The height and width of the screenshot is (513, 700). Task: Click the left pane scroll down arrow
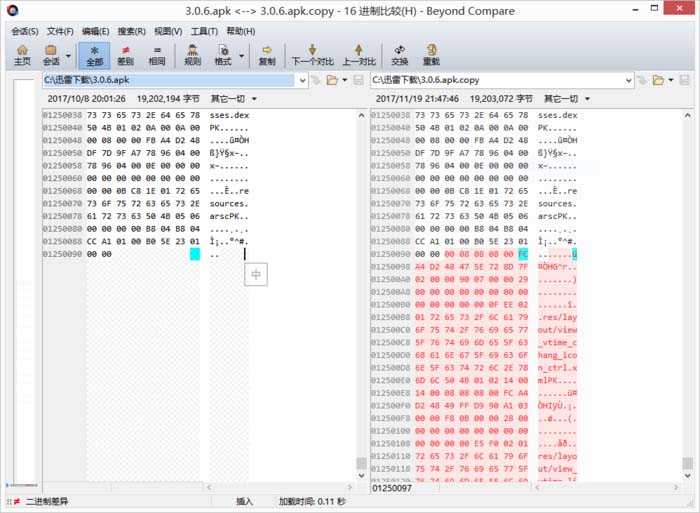(361, 475)
